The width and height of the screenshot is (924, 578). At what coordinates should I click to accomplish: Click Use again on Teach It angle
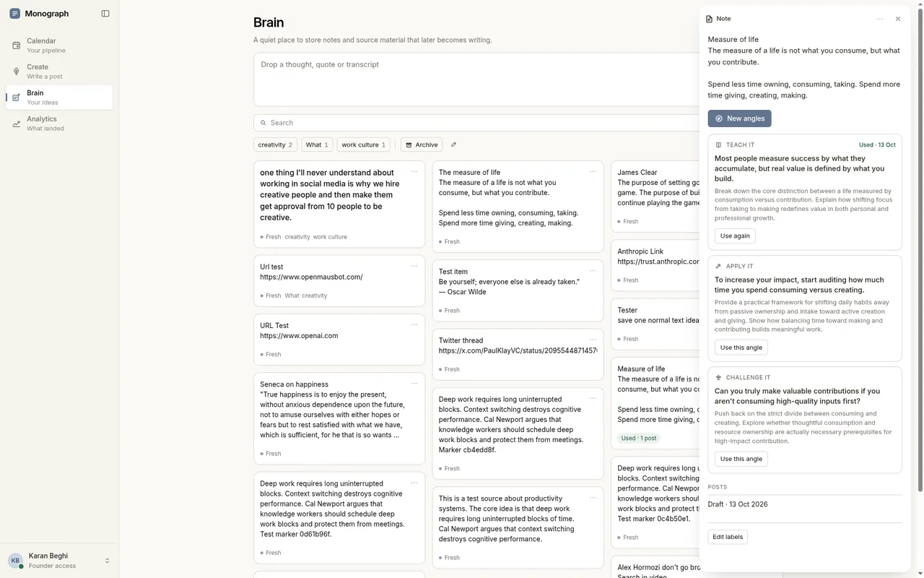735,236
